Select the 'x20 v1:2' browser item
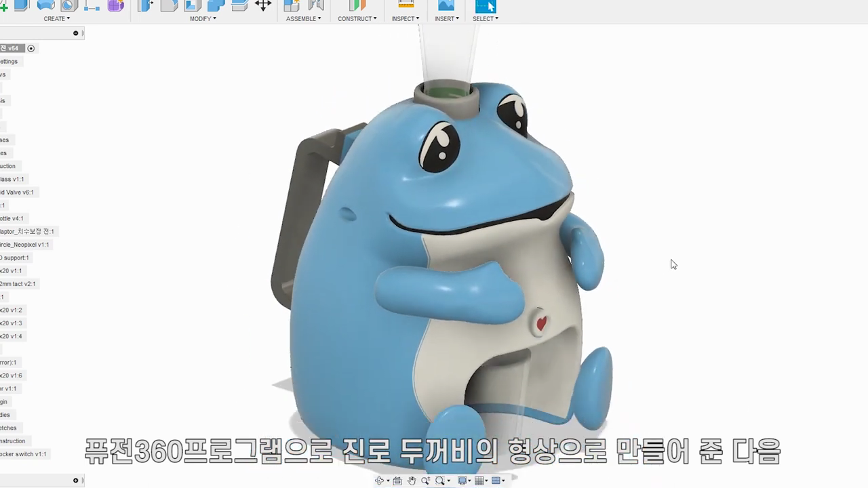 click(x=12, y=310)
